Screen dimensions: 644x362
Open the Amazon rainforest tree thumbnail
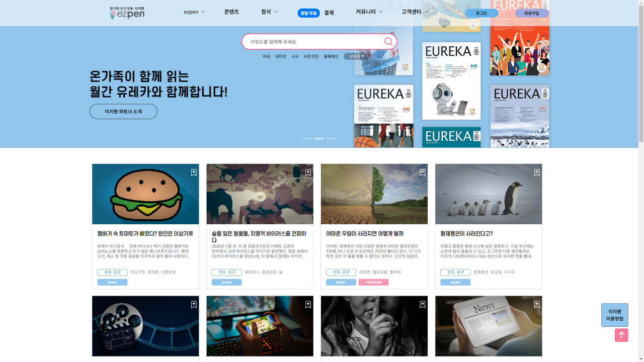[374, 194]
